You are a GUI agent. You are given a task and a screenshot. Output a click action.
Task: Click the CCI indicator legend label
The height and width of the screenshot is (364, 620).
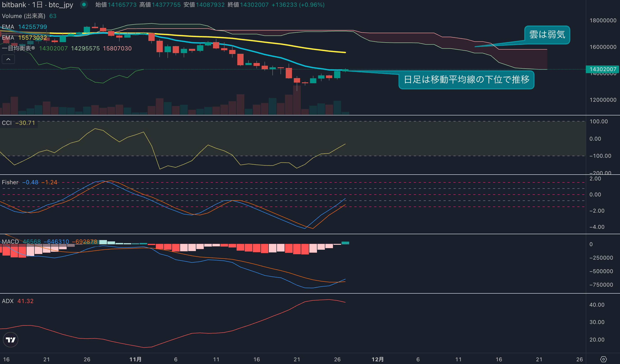[x=7, y=123]
